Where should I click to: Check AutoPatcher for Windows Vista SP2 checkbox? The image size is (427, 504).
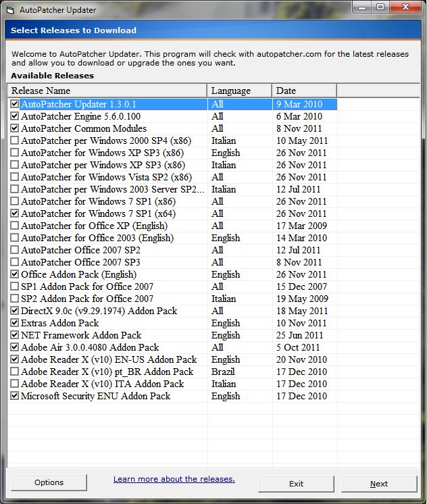coord(14,177)
